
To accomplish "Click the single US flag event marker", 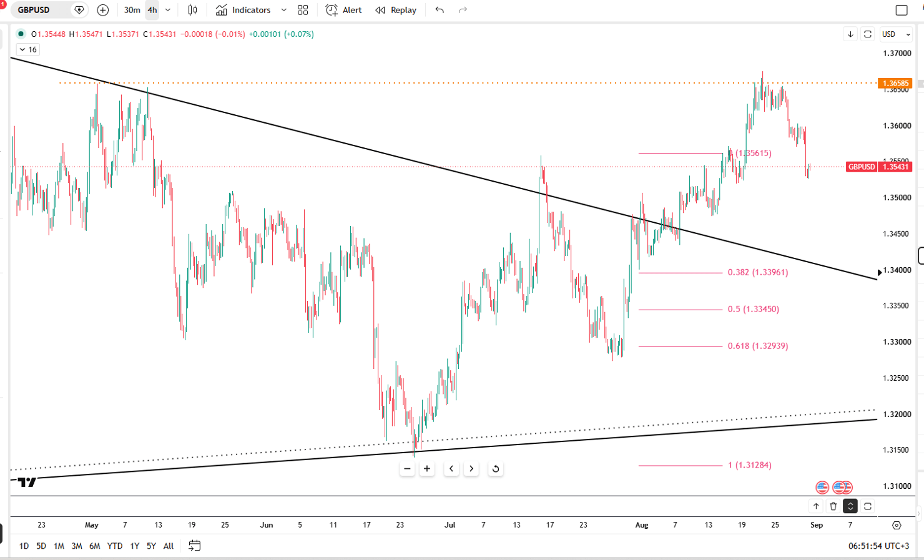I will (x=822, y=487).
